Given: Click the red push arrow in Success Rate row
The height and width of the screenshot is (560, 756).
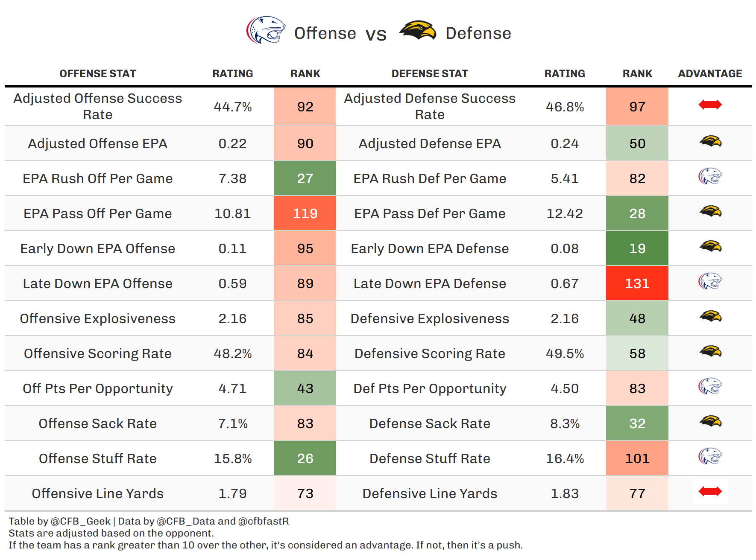Looking at the screenshot, I should coord(710,105).
